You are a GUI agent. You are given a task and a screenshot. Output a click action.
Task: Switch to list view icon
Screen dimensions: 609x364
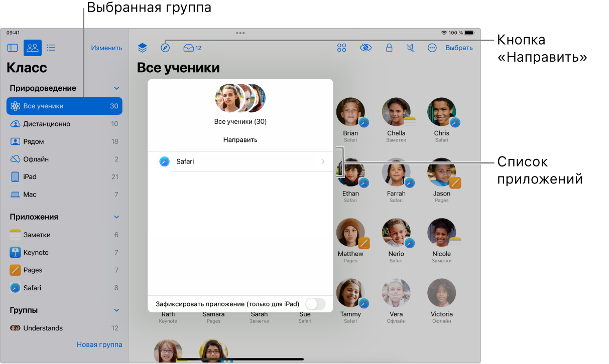[51, 48]
